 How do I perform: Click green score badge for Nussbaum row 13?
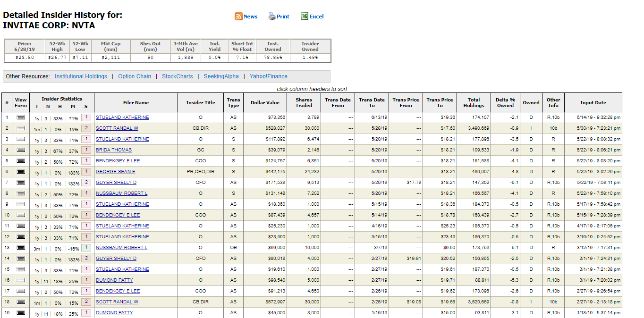[86, 248]
